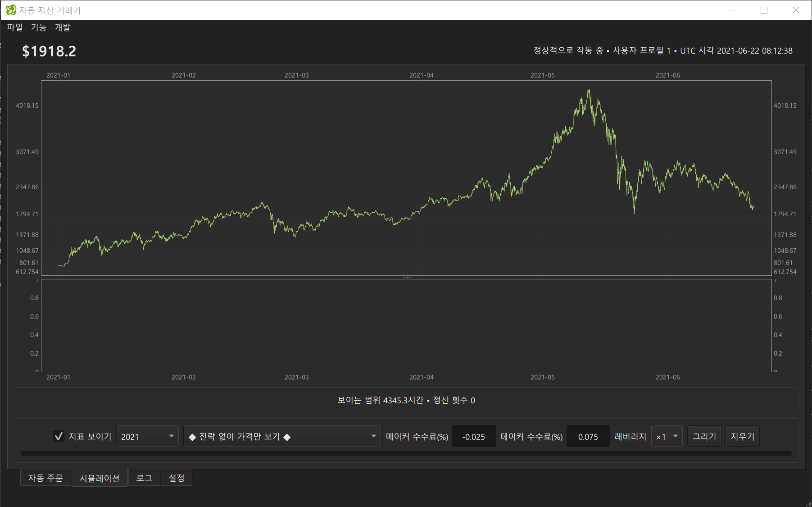Click the progress bar below the controls
This screenshot has height=507, width=812.
click(406, 453)
